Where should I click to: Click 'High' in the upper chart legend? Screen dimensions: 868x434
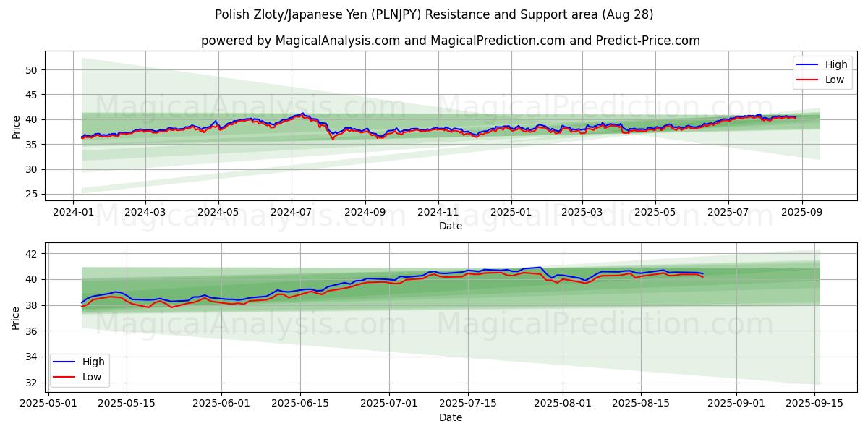(x=836, y=64)
